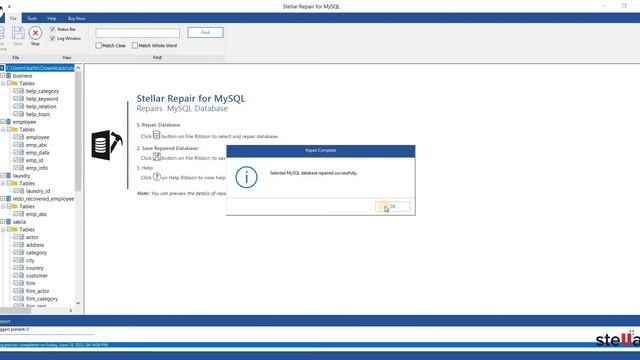Enable the Match Whole Word option
This screenshot has height=360, width=640.
pyautogui.click(x=135, y=46)
